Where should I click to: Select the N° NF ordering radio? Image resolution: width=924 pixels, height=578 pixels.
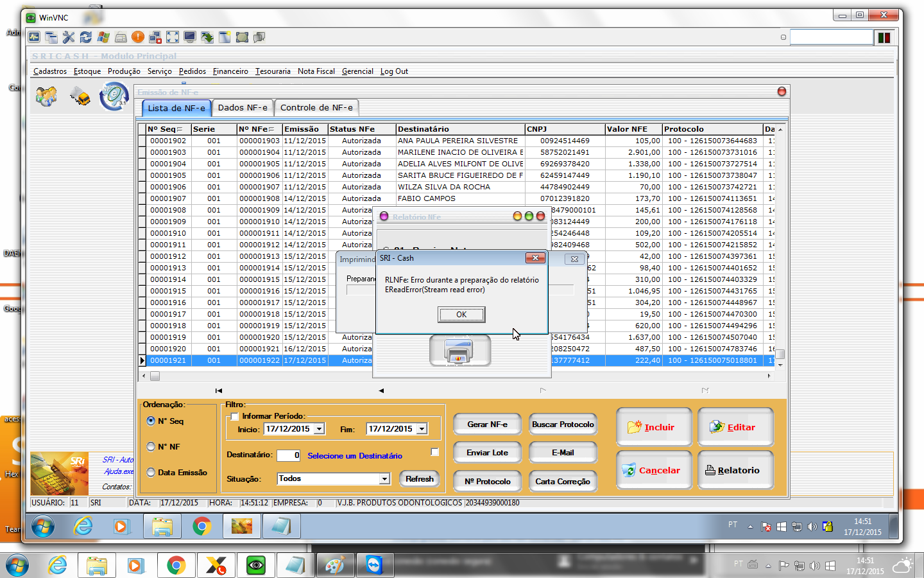(x=151, y=446)
